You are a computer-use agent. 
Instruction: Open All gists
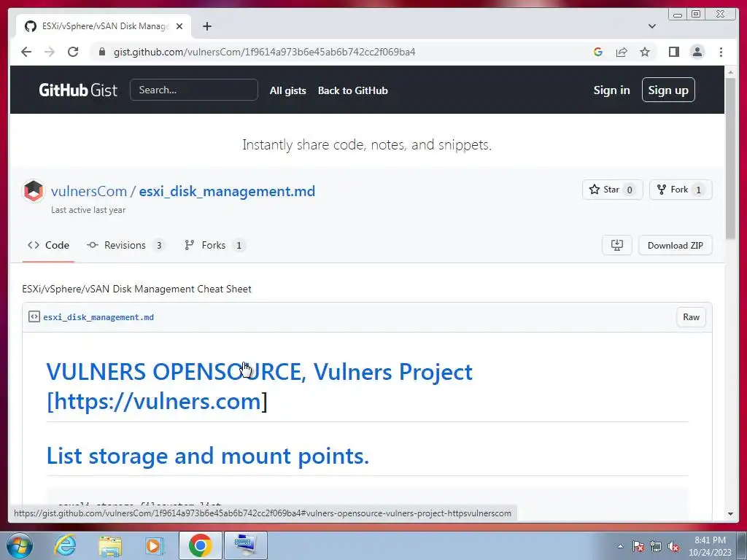(287, 90)
